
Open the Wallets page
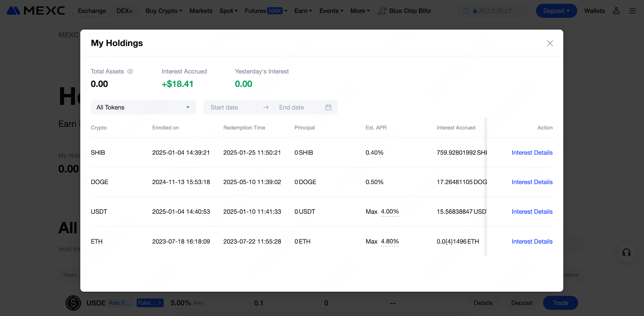[594, 11]
